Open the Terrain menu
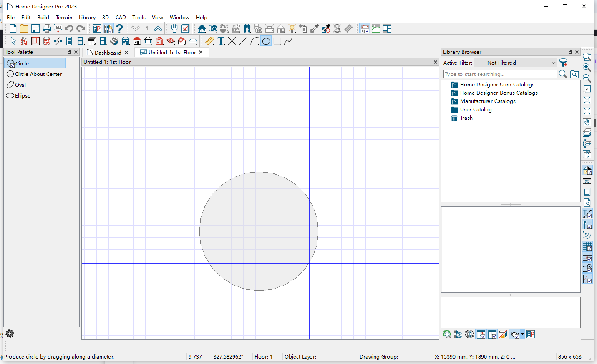Screen dimensions: 597x364 pos(64,17)
